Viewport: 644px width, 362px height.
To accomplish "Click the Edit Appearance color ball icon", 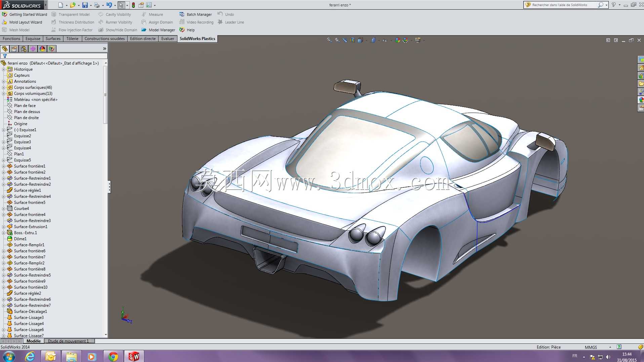I will 398,40.
